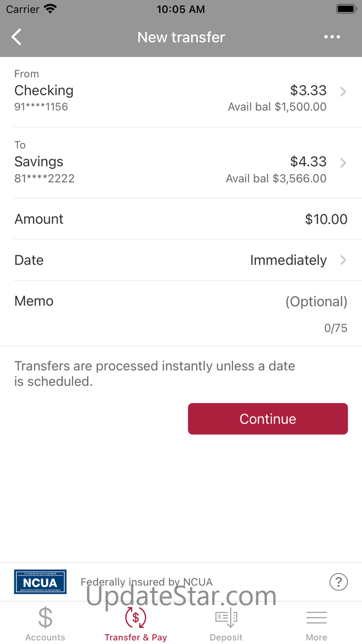
Task: Tap the Federally insured by NCUA text
Action: (147, 582)
